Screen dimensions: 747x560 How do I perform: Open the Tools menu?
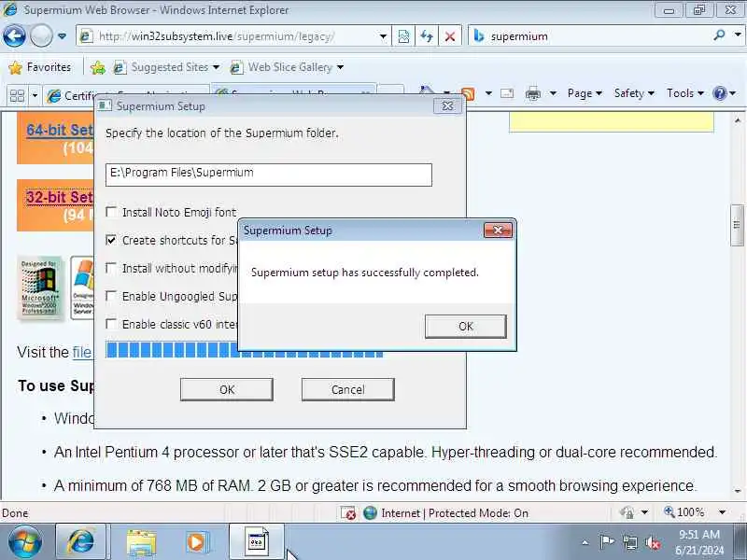point(684,93)
